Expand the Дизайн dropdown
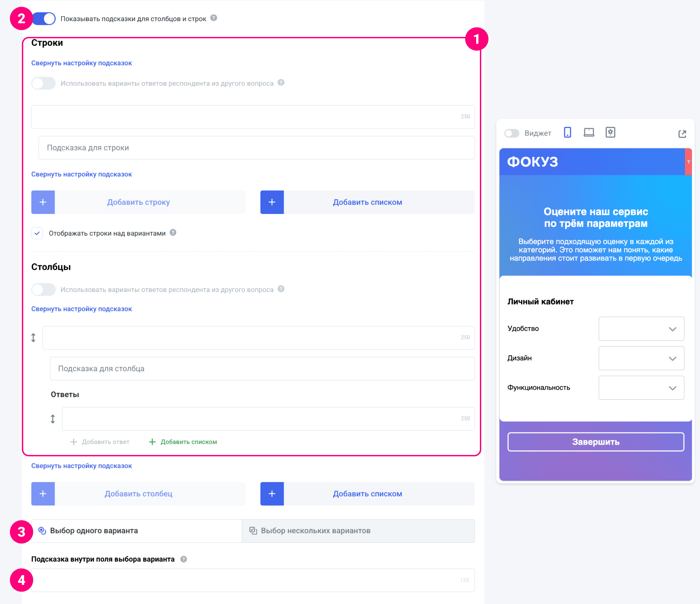Image resolution: width=700 pixels, height=604 pixels. (x=641, y=358)
